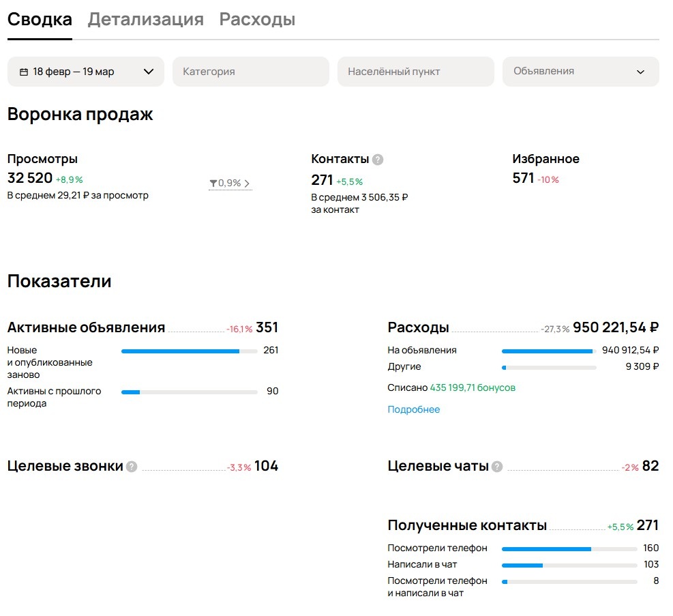Viewport: 673px width, 616px height.
Task: Click the Написали в чат contacts bar
Action: (569, 566)
